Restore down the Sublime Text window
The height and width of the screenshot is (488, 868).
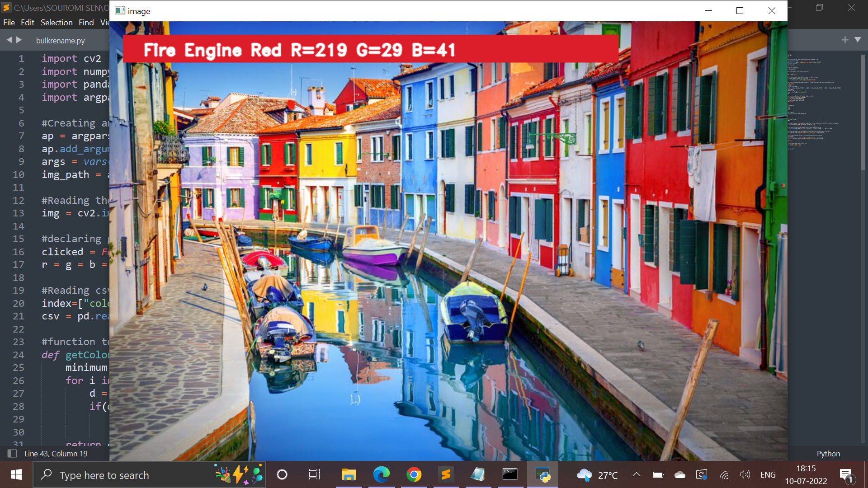tap(819, 8)
